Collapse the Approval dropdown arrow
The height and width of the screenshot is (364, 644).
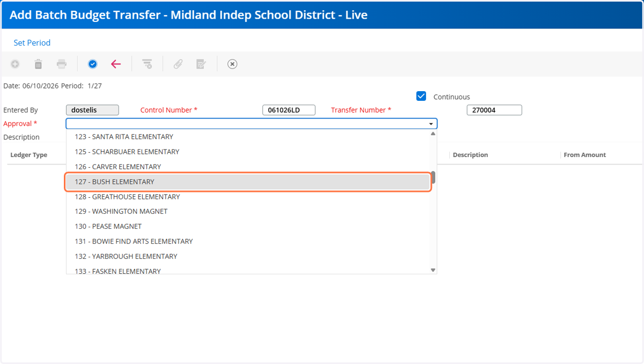(x=431, y=124)
